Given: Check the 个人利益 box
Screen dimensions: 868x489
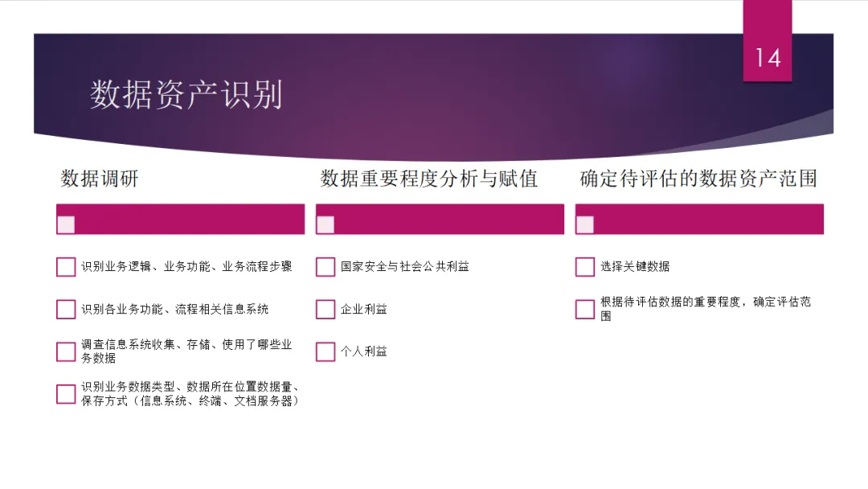Looking at the screenshot, I should 325,351.
